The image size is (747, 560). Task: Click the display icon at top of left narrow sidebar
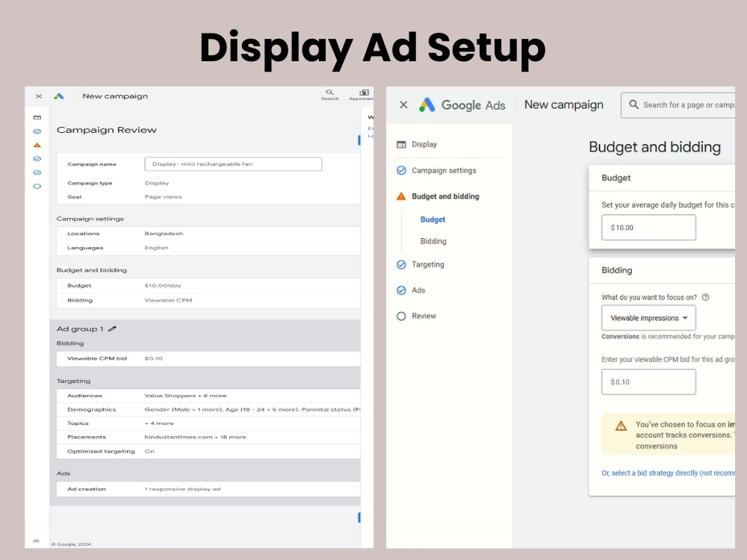coord(37,117)
